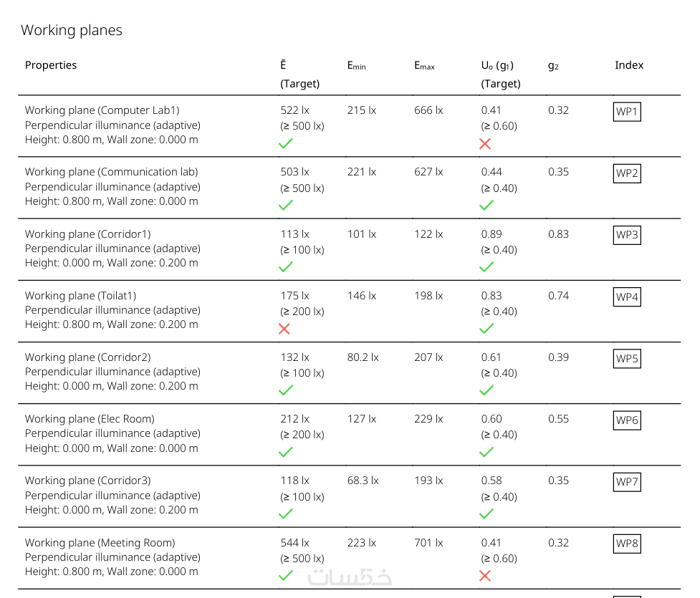The width and height of the screenshot is (700, 598).
Task: Open the WP7 index label
Action: click(626, 482)
